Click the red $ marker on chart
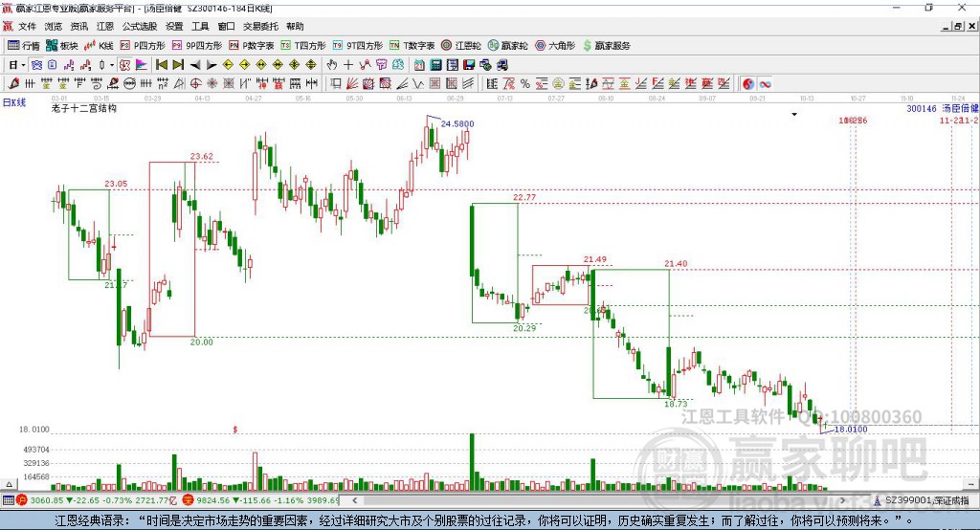Screen dimensions: 980x530 [235, 430]
